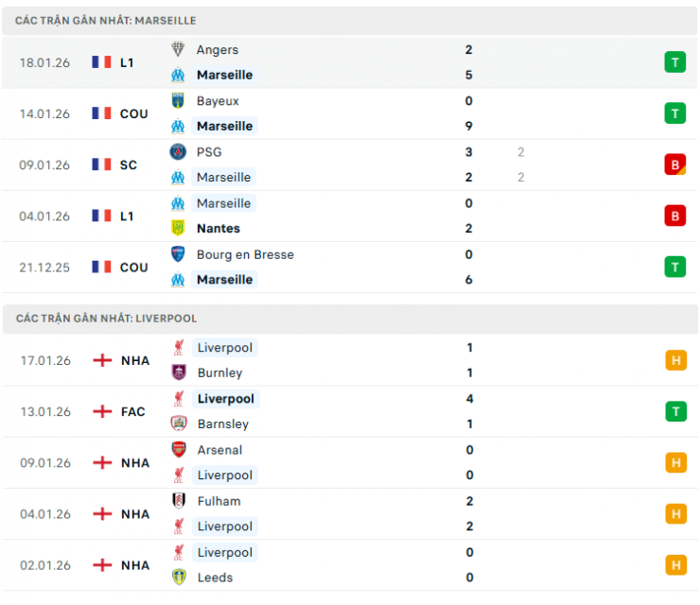Viewport: 700px width, 605px height.
Task: Click the Barnsley club crest icon
Action: tap(179, 423)
